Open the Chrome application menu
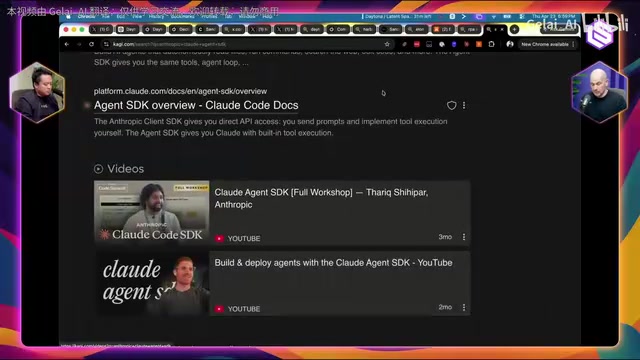 (86, 17)
